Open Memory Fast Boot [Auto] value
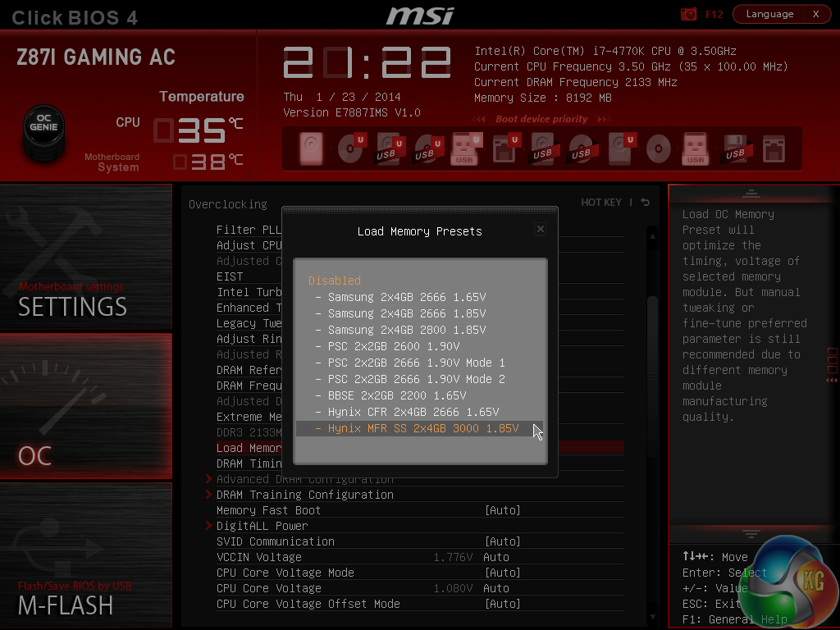 click(x=503, y=510)
